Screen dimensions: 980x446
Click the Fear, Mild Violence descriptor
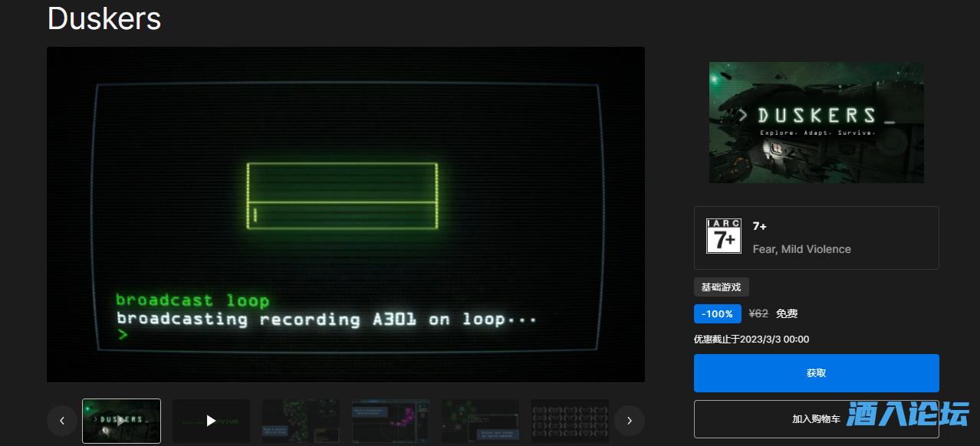[801, 249]
